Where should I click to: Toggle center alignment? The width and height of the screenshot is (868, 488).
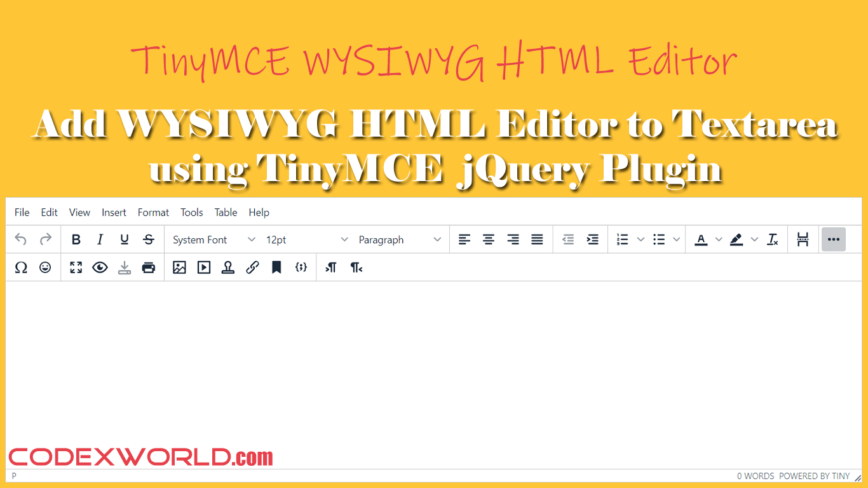point(489,239)
